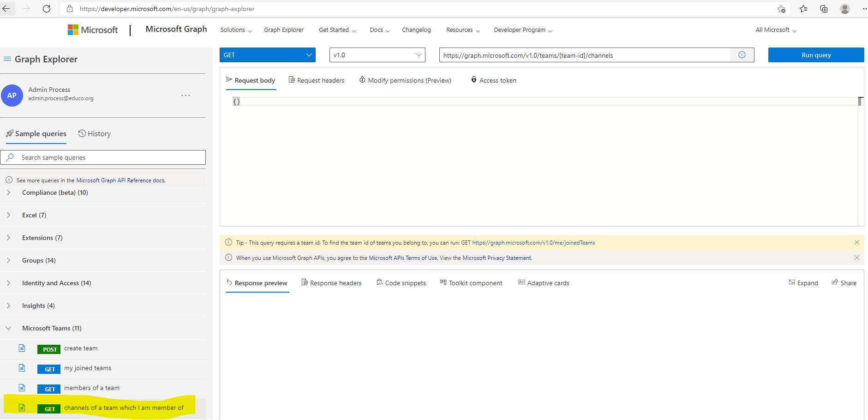The image size is (868, 420).
Task: Switch to the Response preview tab
Action: click(x=257, y=283)
